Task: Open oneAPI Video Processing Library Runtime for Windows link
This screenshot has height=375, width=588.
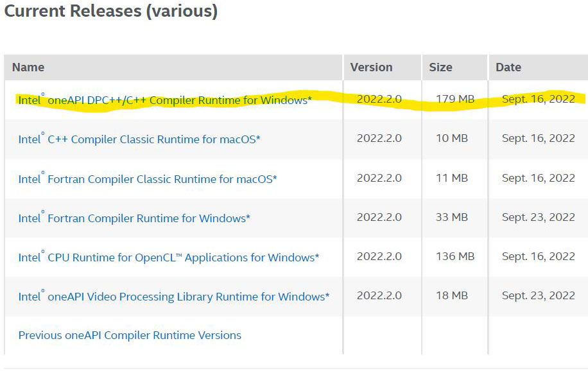Action: (x=174, y=297)
